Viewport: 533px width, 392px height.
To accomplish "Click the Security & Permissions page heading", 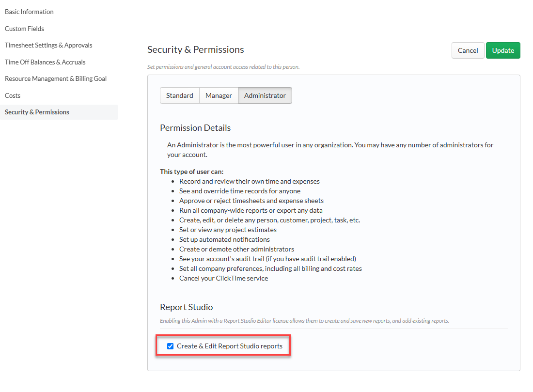I will coord(195,49).
